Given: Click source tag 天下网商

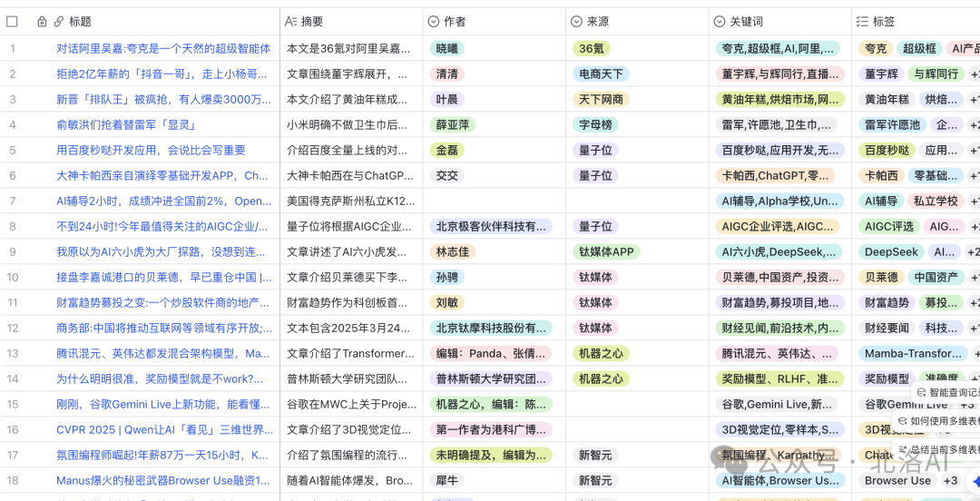Looking at the screenshot, I should (x=602, y=100).
